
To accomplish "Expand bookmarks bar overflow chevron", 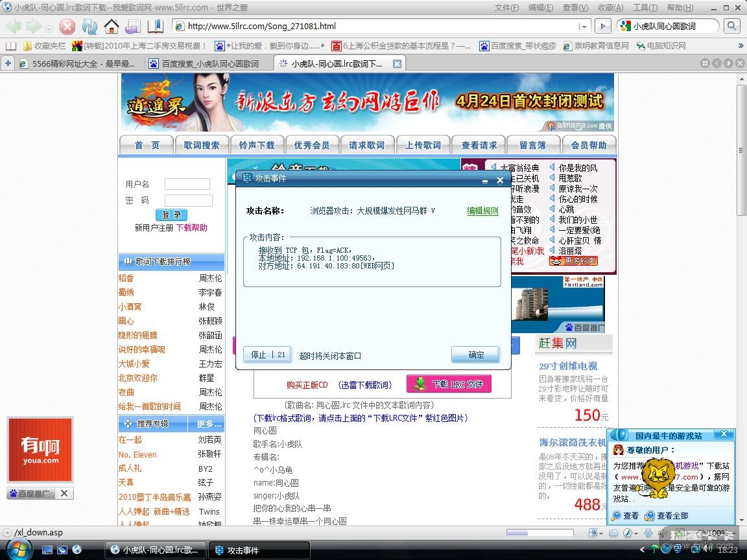I will click(741, 46).
